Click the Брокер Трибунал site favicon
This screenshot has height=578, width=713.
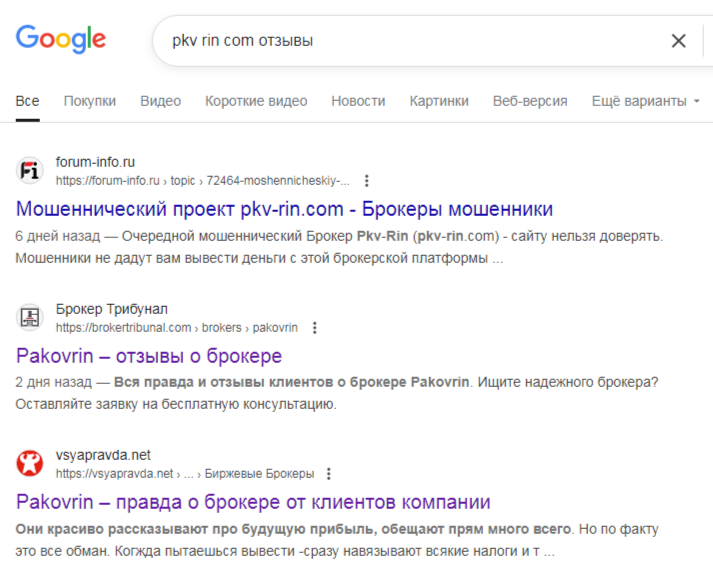[31, 318]
